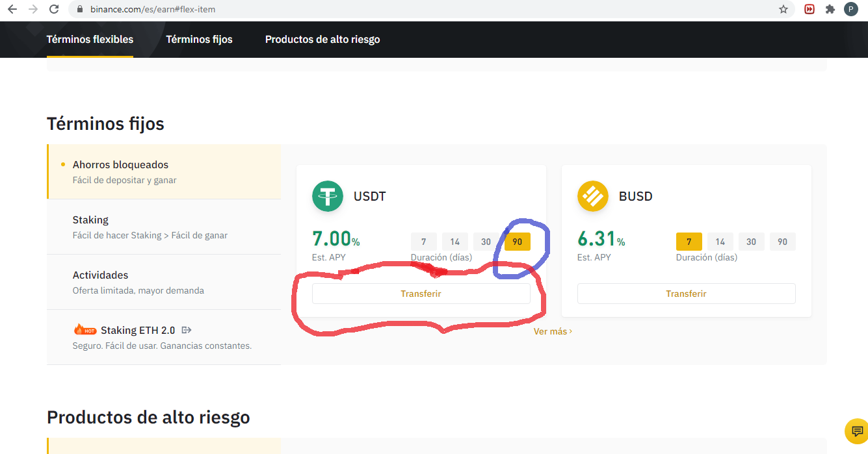Open Productos de alto riesgo tab

(x=322, y=39)
